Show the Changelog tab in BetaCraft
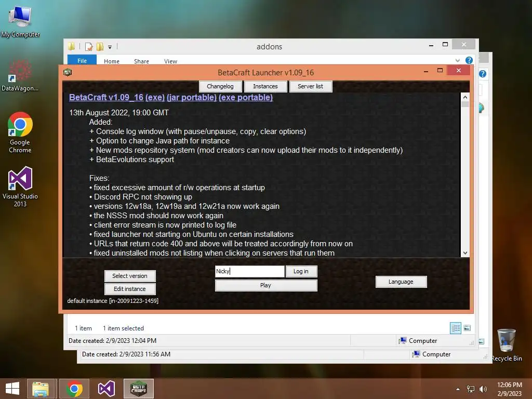This screenshot has width=532, height=399. [x=220, y=86]
